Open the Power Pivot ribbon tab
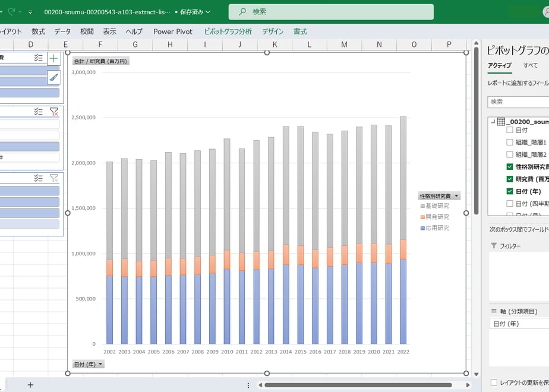Screen dimensions: 549x392 click(173, 31)
